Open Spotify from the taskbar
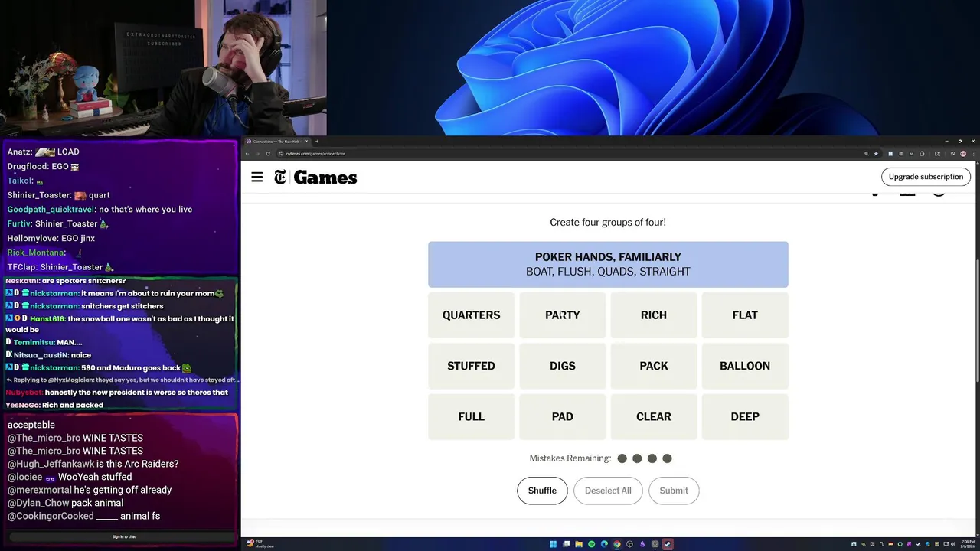 (591, 544)
